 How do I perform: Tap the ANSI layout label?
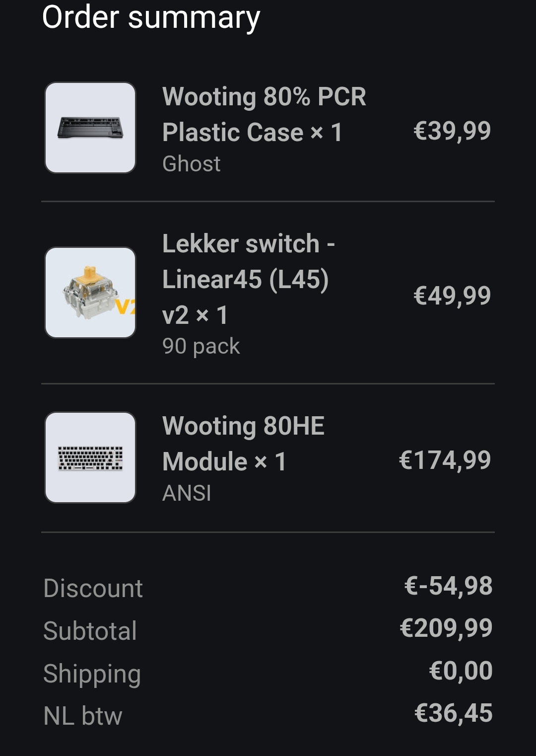click(187, 493)
